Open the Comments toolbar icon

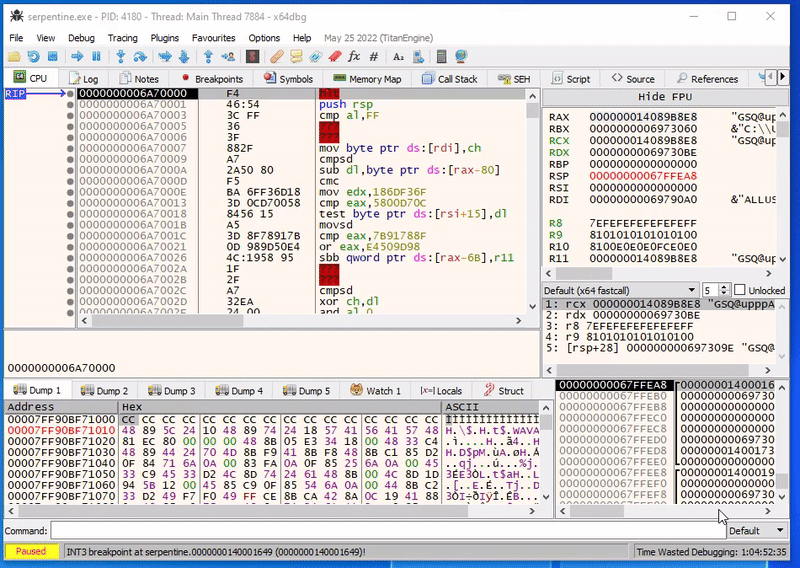tap(296, 57)
